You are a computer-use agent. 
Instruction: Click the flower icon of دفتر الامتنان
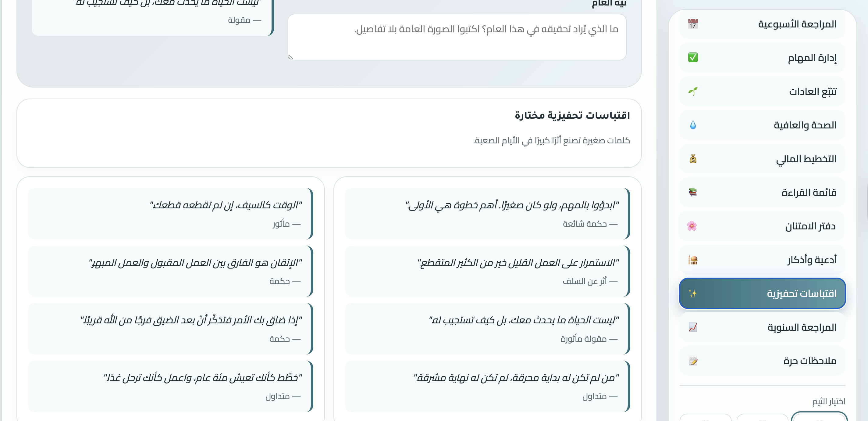point(692,226)
